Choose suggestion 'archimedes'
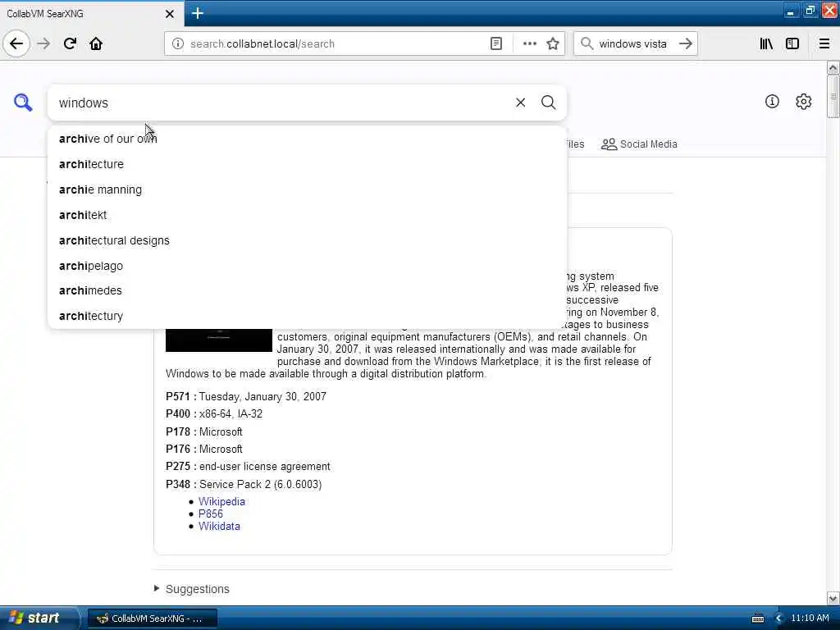The height and width of the screenshot is (630, 840). click(x=308, y=290)
